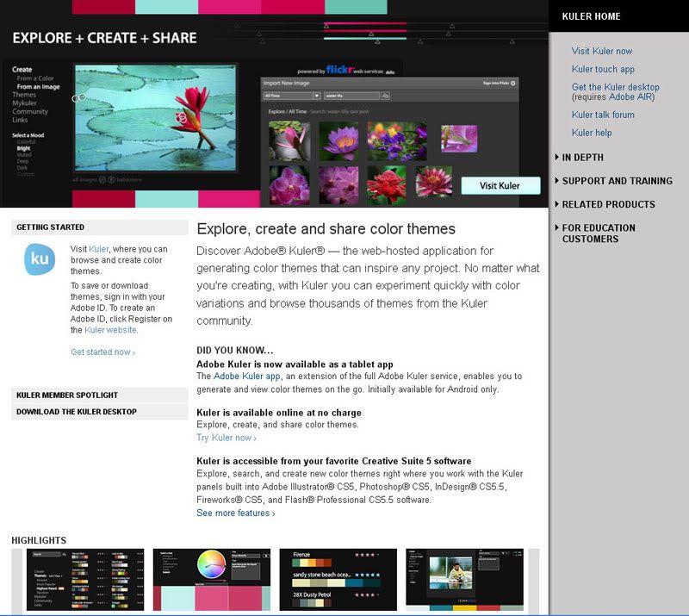The image size is (689, 616).
Task: Click See more features
Action: click(235, 513)
